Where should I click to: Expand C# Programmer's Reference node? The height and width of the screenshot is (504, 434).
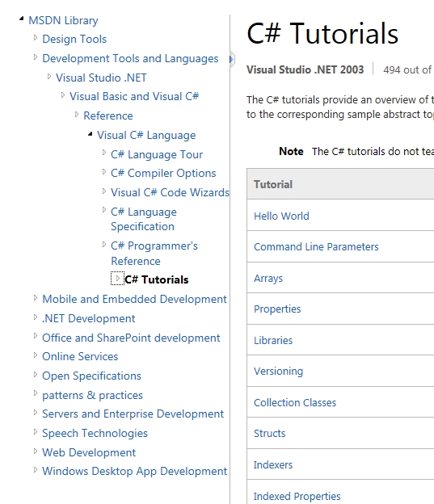[x=104, y=244]
